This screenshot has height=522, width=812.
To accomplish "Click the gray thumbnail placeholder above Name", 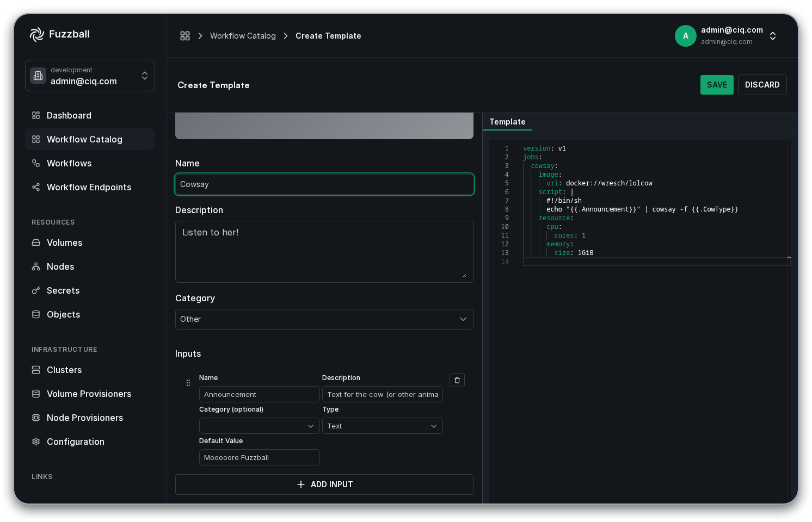I will click(324, 126).
